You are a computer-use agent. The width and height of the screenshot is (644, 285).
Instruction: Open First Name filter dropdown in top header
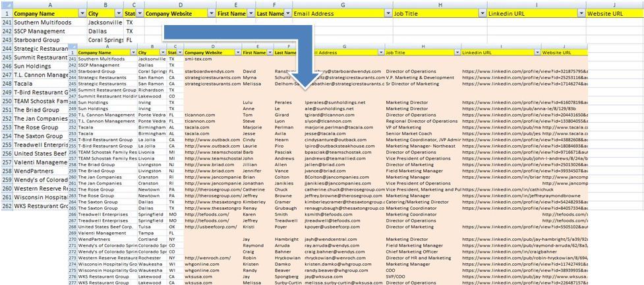click(x=250, y=13)
